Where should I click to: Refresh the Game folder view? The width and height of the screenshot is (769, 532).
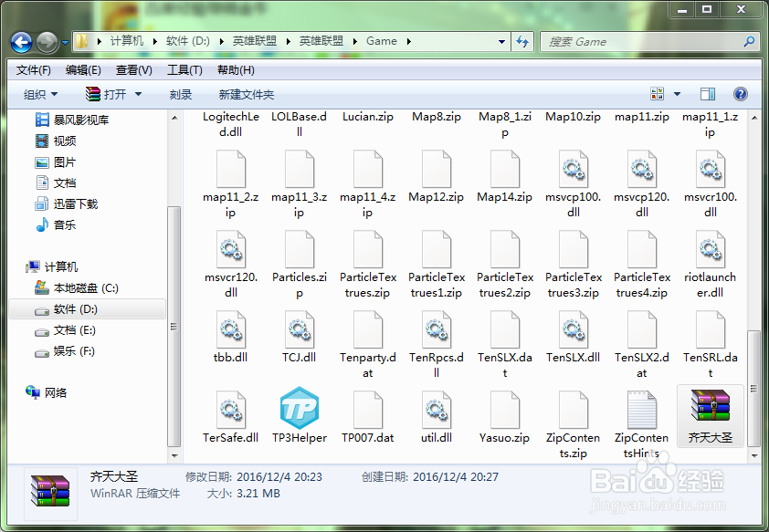click(522, 42)
